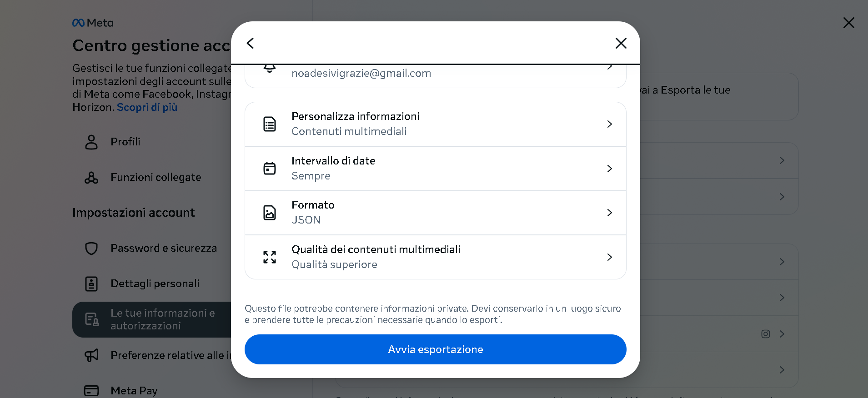Click the Meta logo
Image resolution: width=868 pixels, height=398 pixels.
point(93,23)
